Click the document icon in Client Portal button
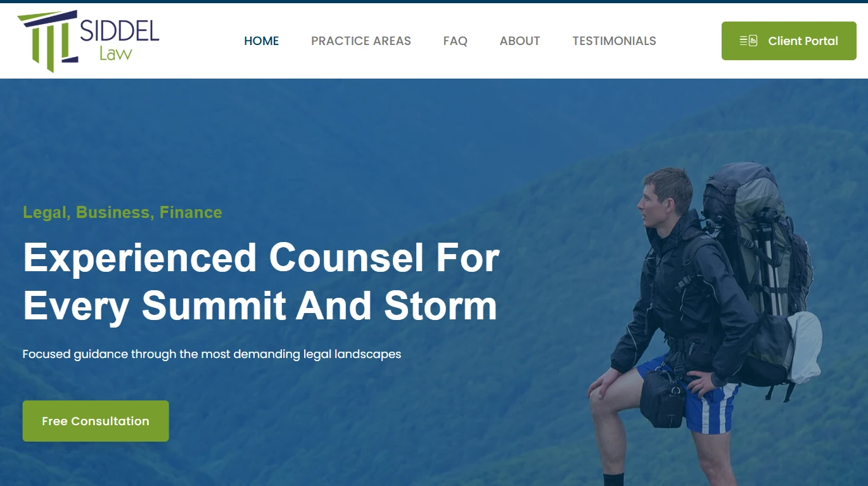The height and width of the screenshot is (486, 868). click(748, 41)
